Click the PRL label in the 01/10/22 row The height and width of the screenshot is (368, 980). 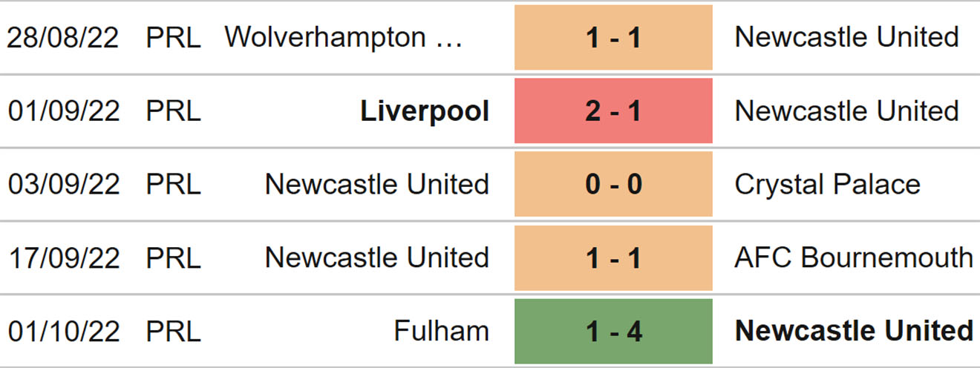pyautogui.click(x=173, y=331)
